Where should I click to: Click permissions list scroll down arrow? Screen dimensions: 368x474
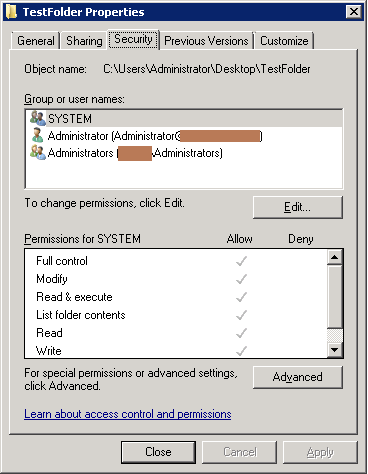[335, 350]
